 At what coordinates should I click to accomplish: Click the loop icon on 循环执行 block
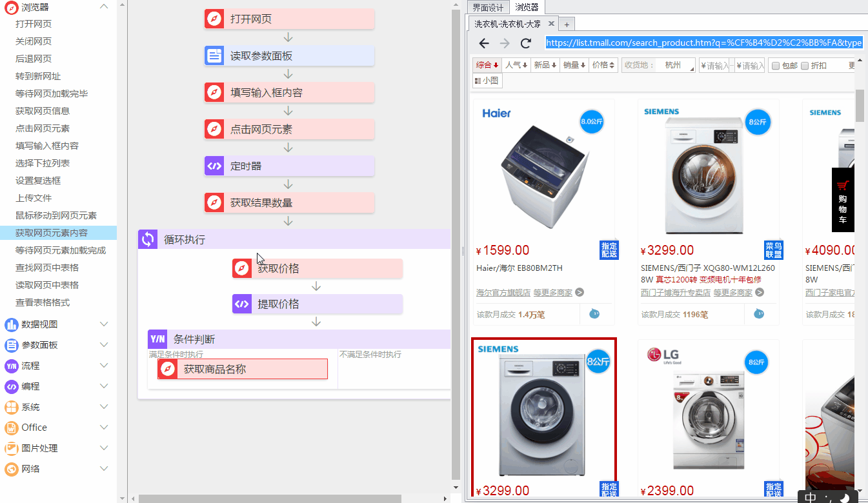[148, 239]
